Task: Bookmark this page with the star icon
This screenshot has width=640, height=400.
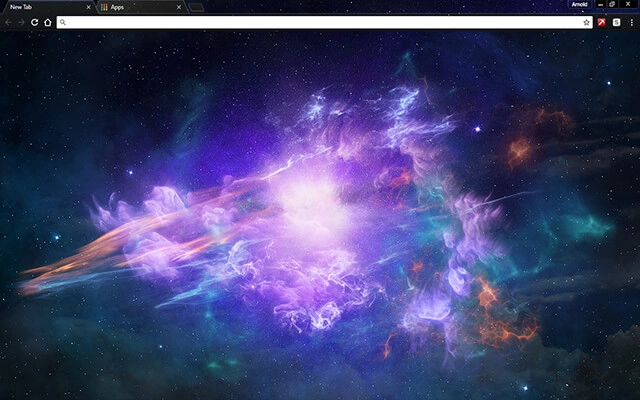Action: pyautogui.click(x=587, y=22)
